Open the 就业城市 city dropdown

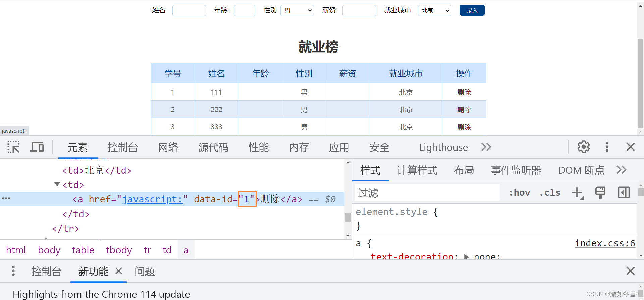coord(434,10)
